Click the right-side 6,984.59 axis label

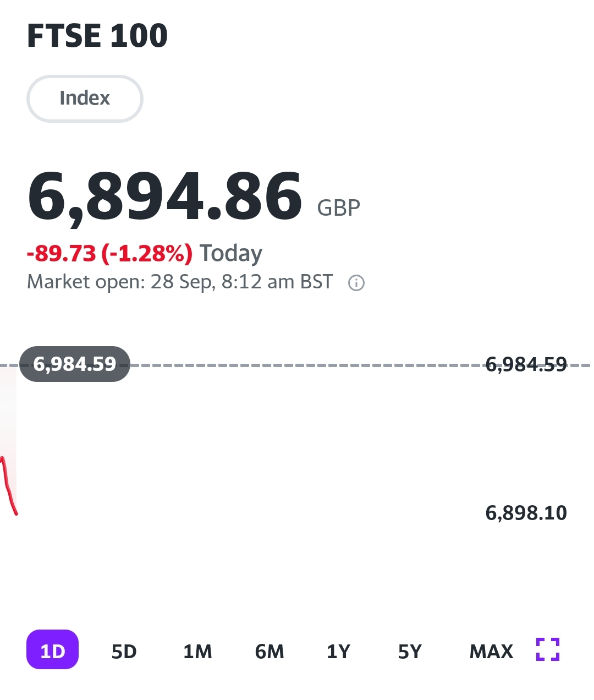click(x=526, y=364)
